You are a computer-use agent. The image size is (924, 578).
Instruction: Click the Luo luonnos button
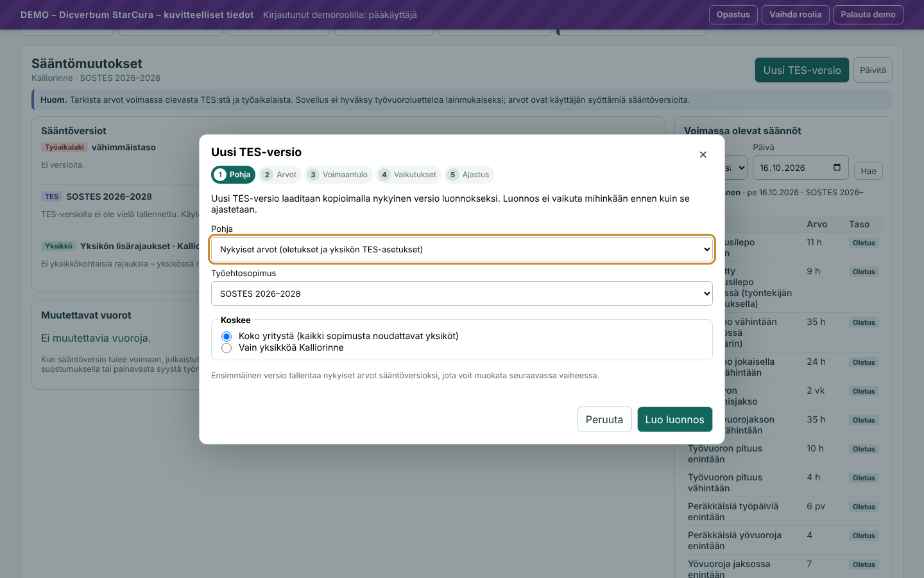(675, 419)
